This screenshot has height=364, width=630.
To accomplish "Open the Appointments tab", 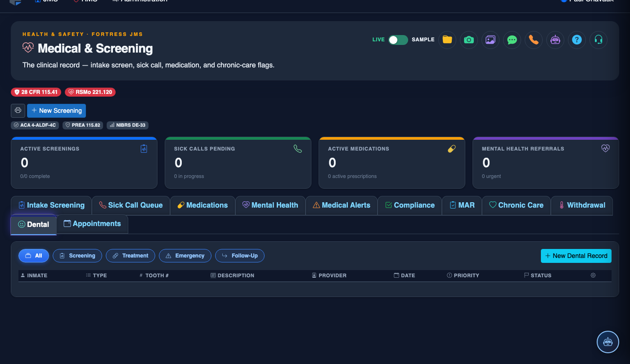I will coord(92,224).
